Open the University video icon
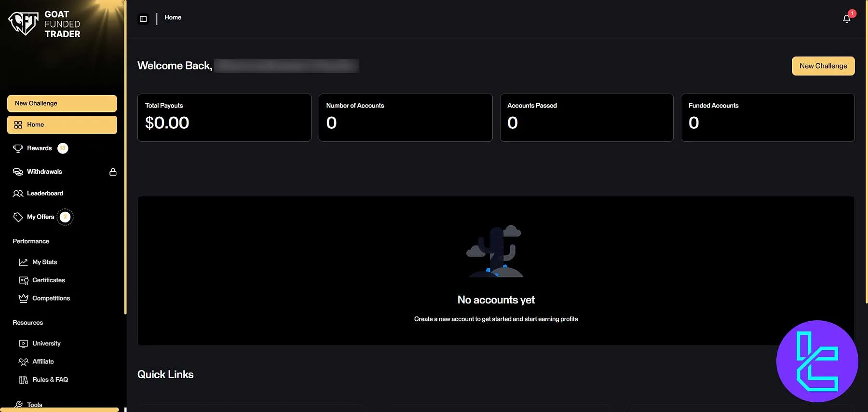868x412 pixels. click(x=23, y=344)
